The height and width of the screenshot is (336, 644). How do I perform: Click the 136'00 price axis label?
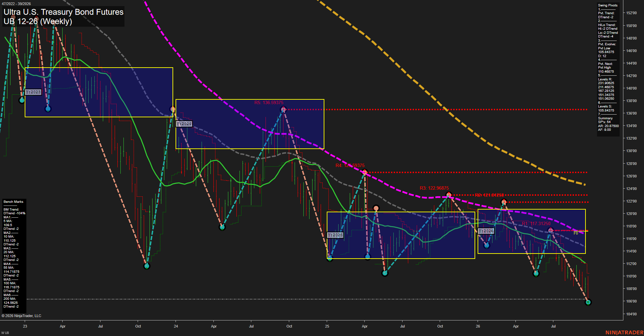coord(631,113)
